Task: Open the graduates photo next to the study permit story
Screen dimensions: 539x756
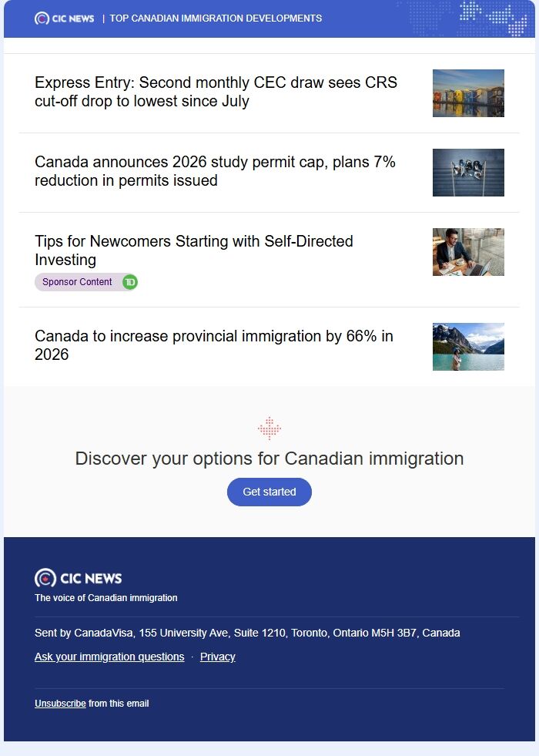Action: (x=467, y=172)
